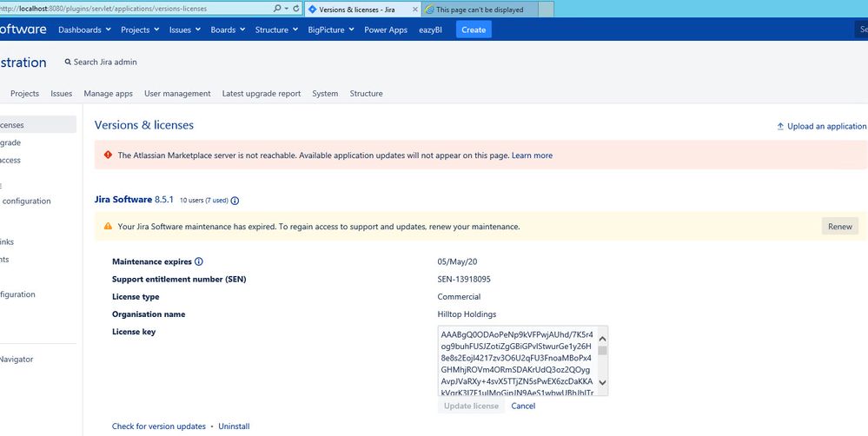
Task: Click the blue Create button
Action: [x=474, y=30]
